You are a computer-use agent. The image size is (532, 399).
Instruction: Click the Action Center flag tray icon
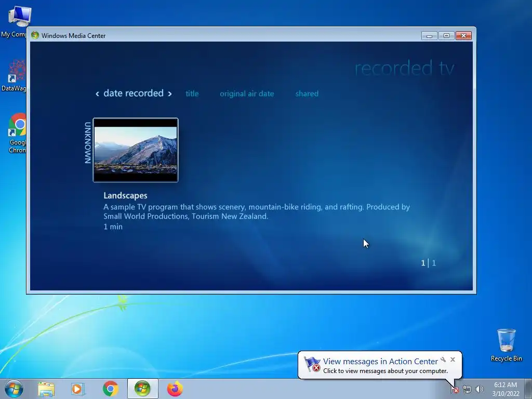pos(454,389)
